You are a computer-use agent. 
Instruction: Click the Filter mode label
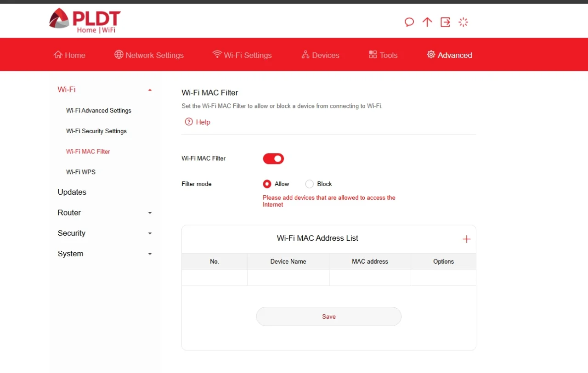coord(197,184)
